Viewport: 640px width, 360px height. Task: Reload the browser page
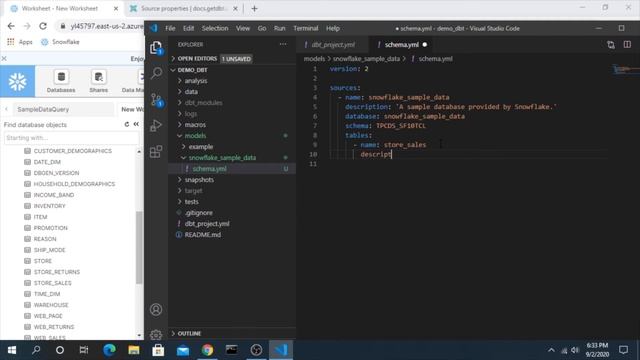[43, 26]
